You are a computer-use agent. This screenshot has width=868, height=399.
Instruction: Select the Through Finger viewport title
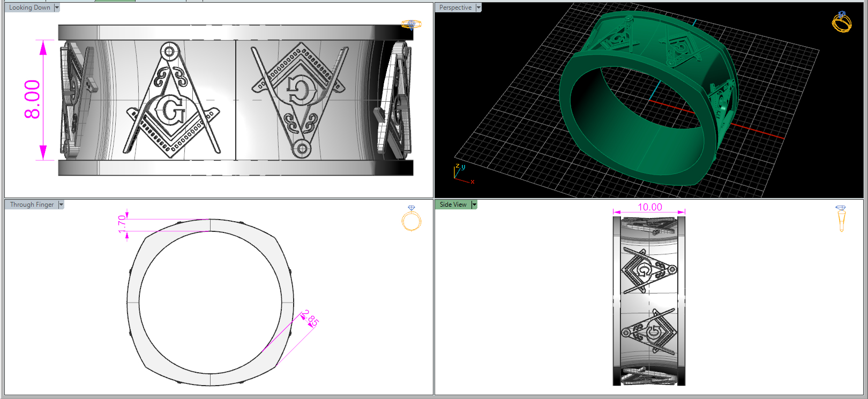point(32,205)
